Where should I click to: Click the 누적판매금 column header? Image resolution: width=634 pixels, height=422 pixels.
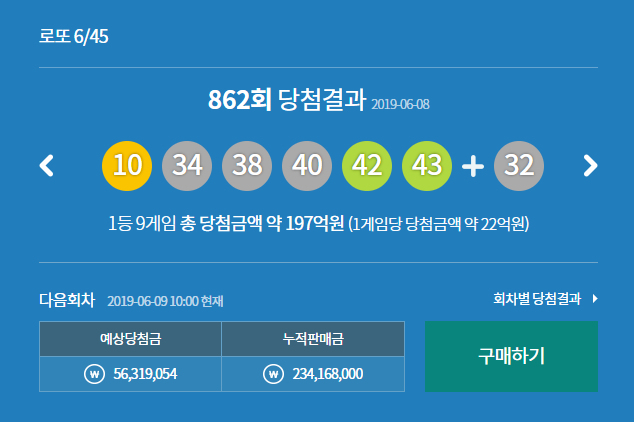tap(313, 339)
